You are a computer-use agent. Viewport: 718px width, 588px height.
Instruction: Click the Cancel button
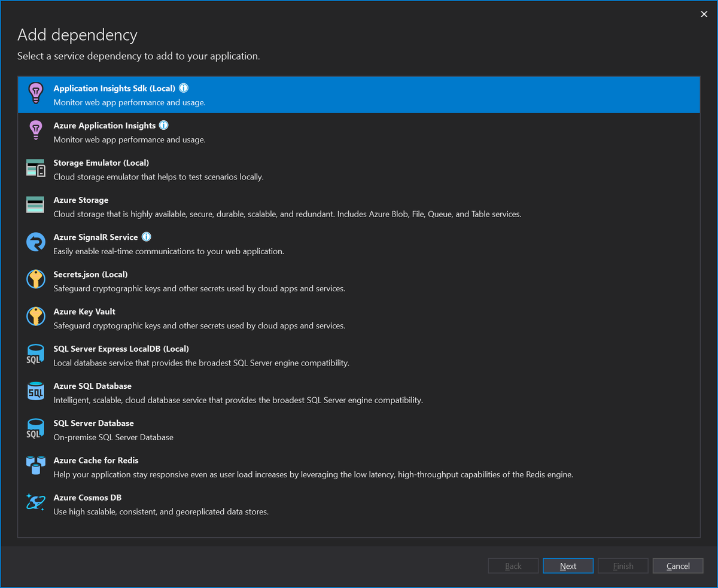click(x=678, y=566)
